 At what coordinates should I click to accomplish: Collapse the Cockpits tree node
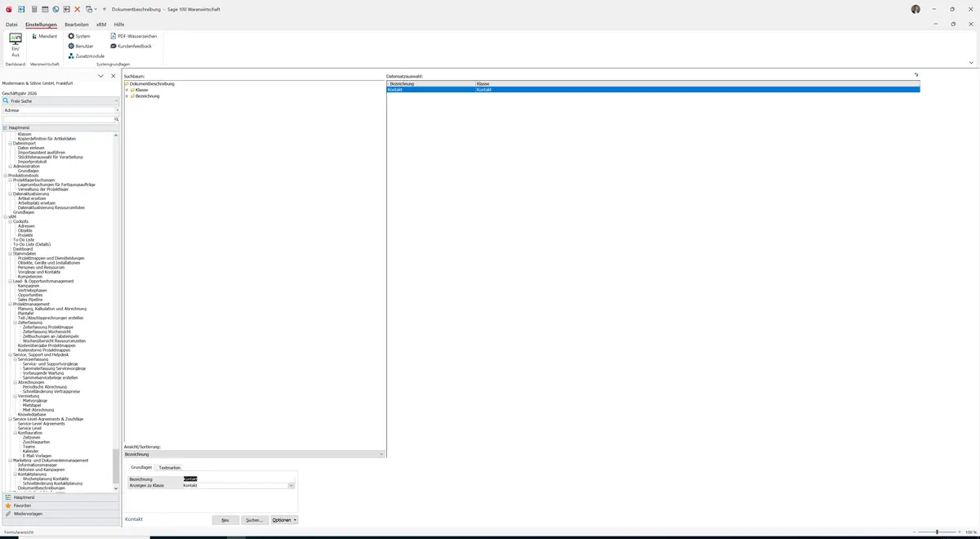click(x=11, y=221)
